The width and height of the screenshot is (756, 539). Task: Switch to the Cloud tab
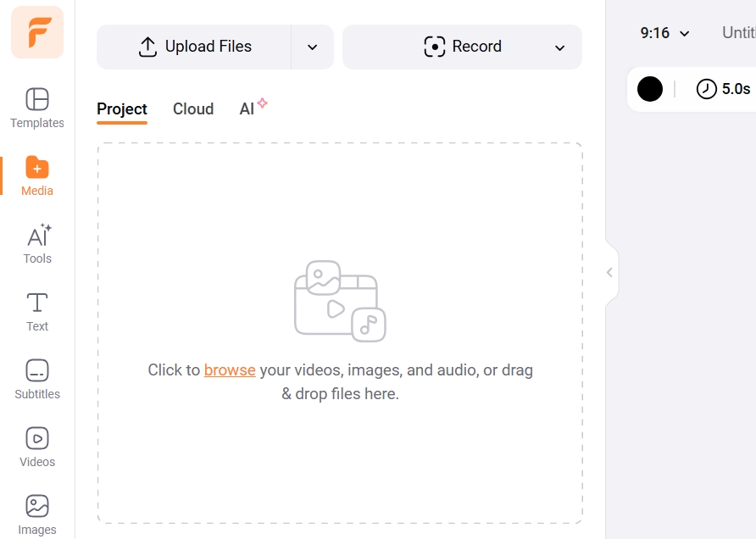point(193,109)
